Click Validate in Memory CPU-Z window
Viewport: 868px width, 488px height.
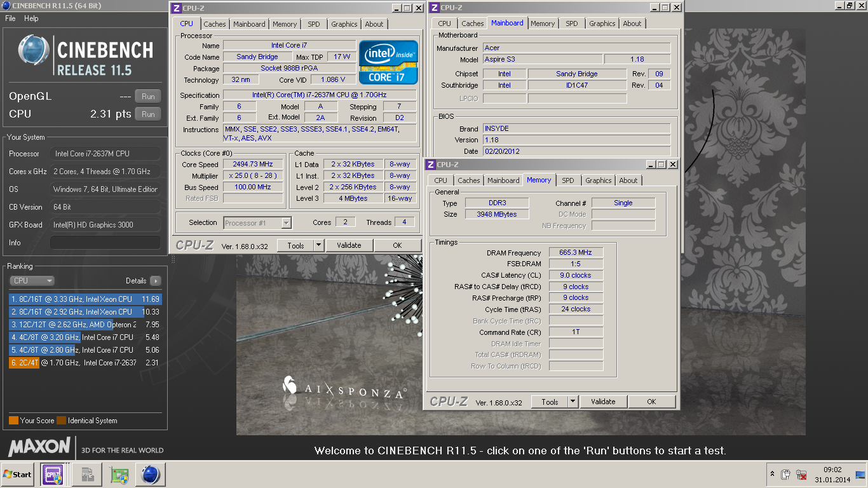(x=603, y=402)
